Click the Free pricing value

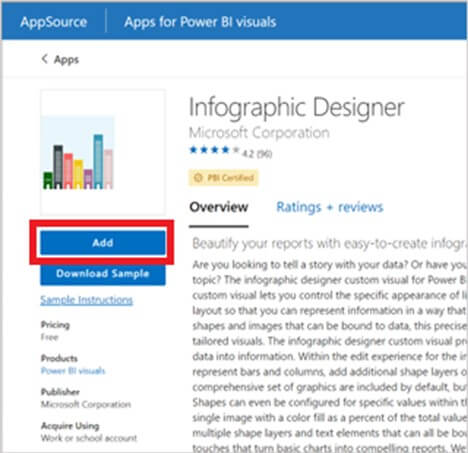pos(49,337)
